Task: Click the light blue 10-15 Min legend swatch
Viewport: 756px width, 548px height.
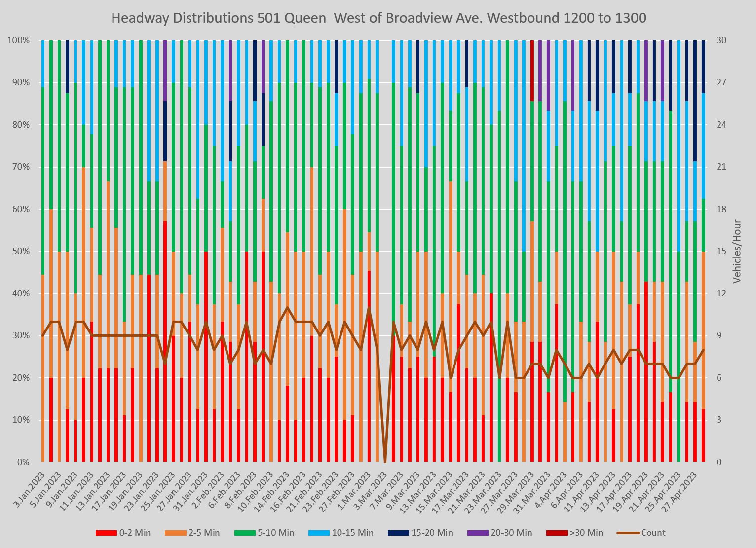Action: coord(319,533)
